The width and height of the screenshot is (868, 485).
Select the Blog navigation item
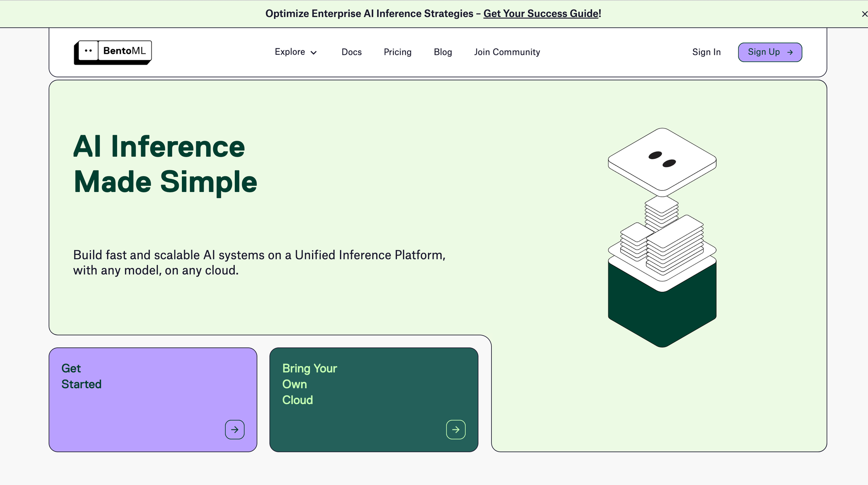click(443, 52)
